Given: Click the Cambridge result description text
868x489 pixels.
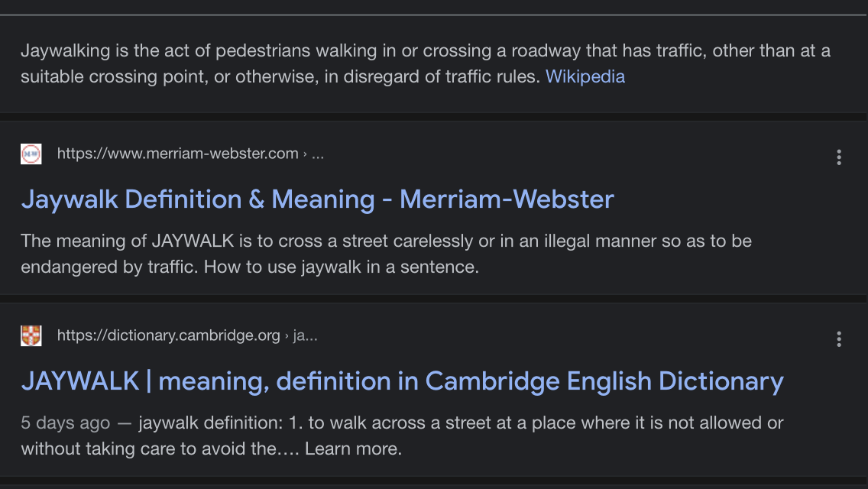Looking at the screenshot, I should click(x=458, y=423).
